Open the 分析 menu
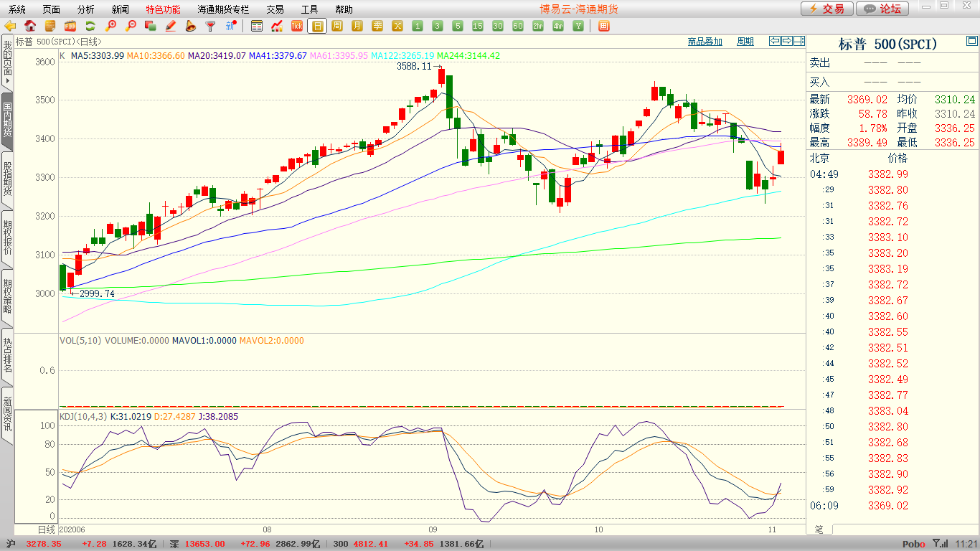Viewport: 980px width, 551px height. (86, 9)
